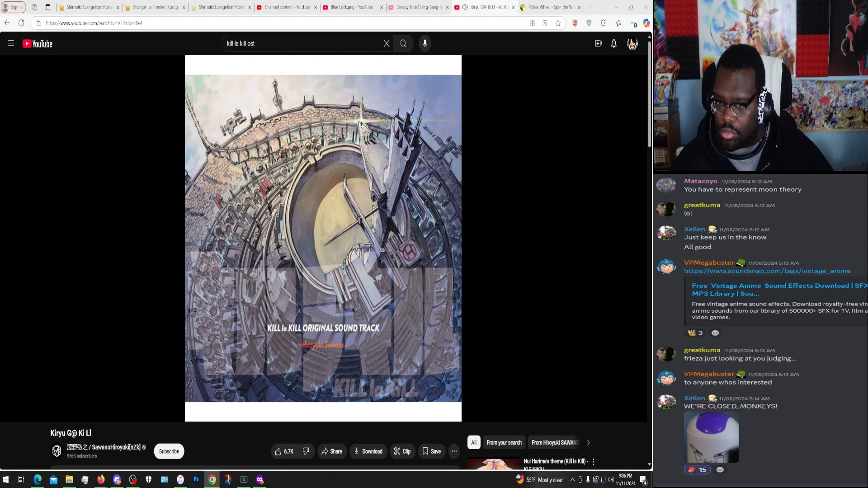Screen dimensions: 868x488
Task: Add reaction to WE'RE CLOSED, MONKEYS! message
Action: tap(720, 470)
